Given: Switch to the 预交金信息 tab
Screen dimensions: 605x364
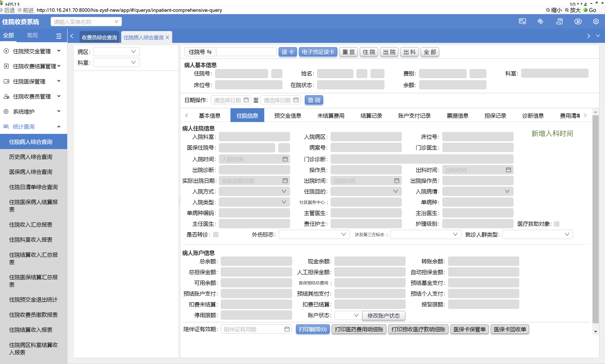Looking at the screenshot, I should click(288, 115).
